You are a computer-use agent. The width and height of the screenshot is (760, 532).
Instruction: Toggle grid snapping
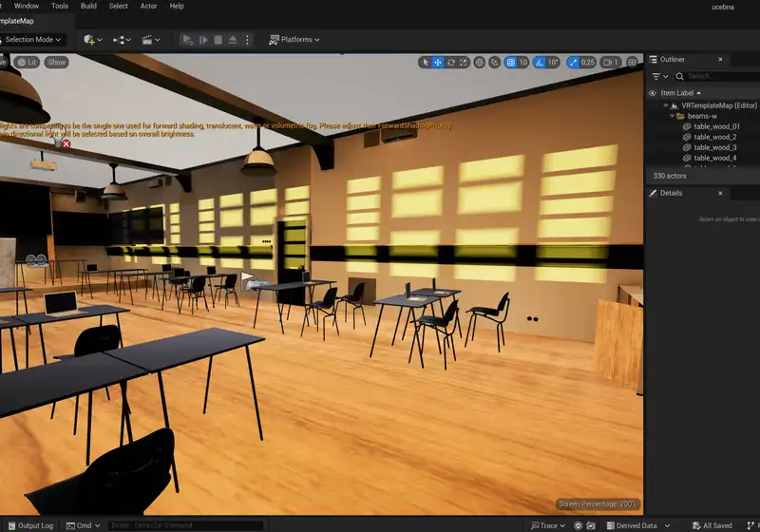click(510, 63)
